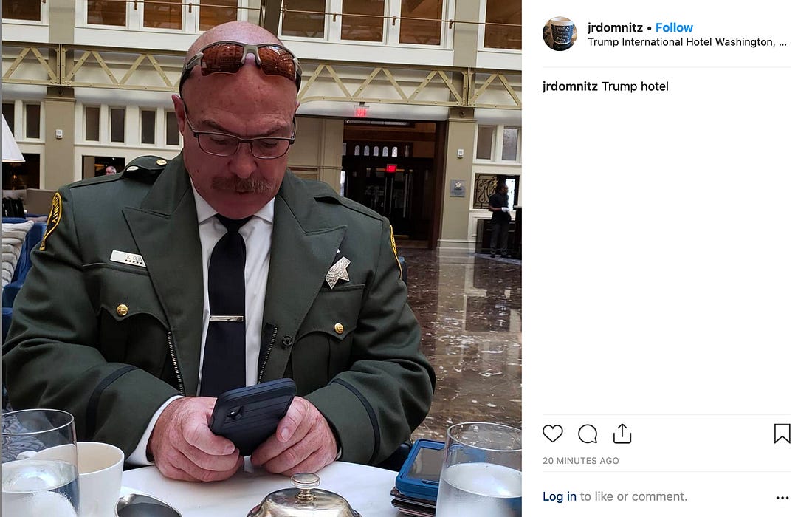Open Trump International Hotel Washington location link
Image resolution: width=812 pixels, height=517 pixels.
click(x=687, y=42)
